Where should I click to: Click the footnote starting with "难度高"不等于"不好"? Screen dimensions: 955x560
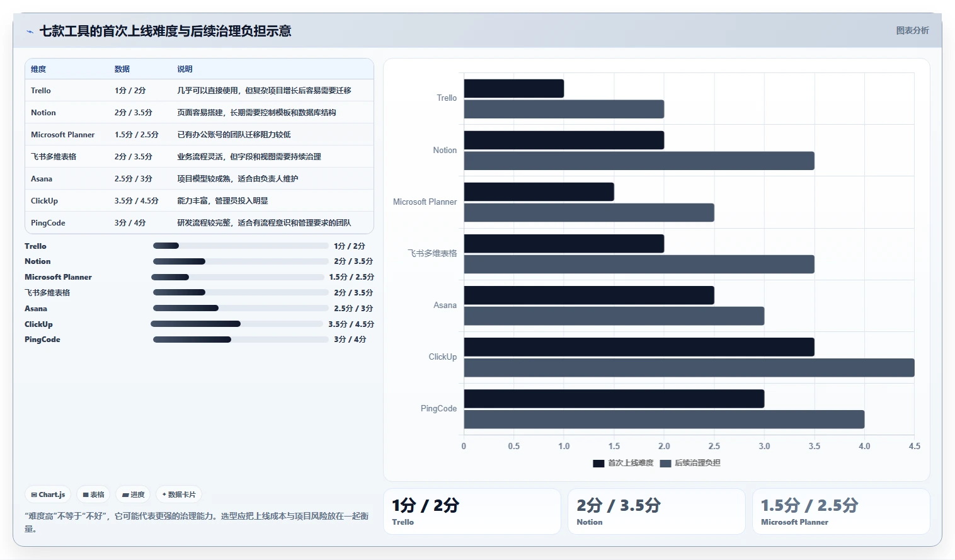pos(197,522)
